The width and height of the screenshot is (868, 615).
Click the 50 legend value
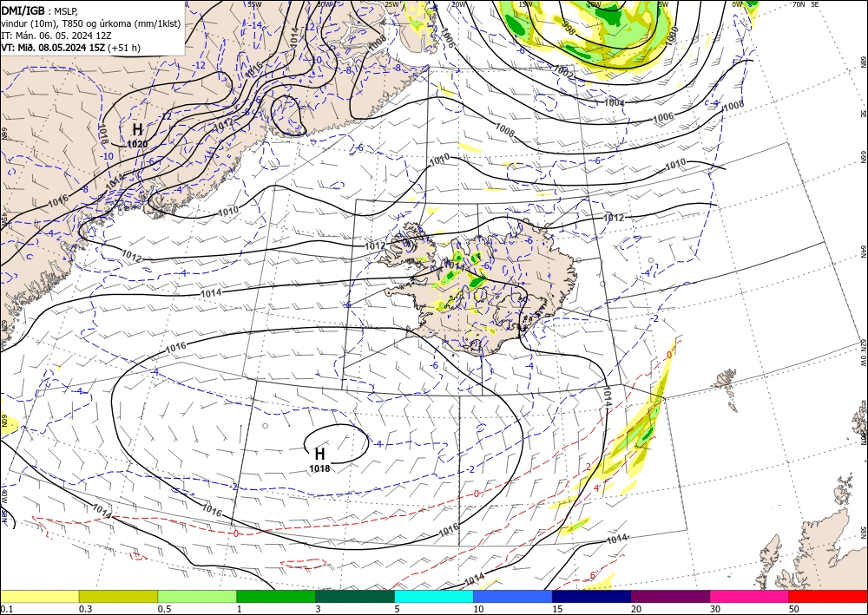point(794,609)
